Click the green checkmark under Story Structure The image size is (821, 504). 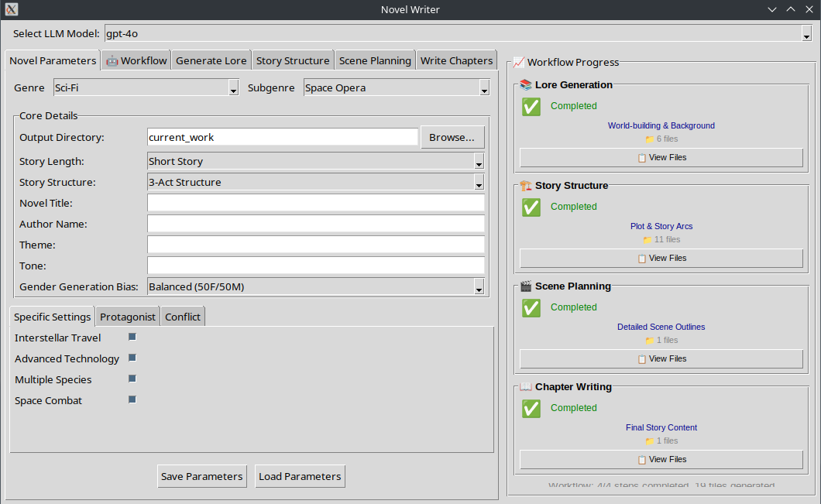(531, 207)
